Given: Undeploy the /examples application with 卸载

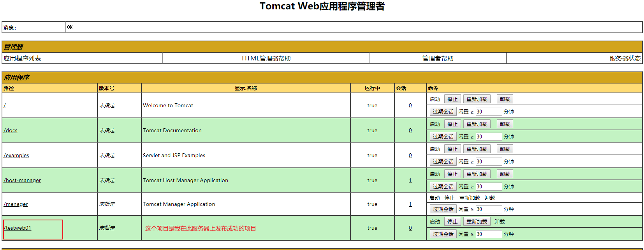Looking at the screenshot, I should point(505,149).
